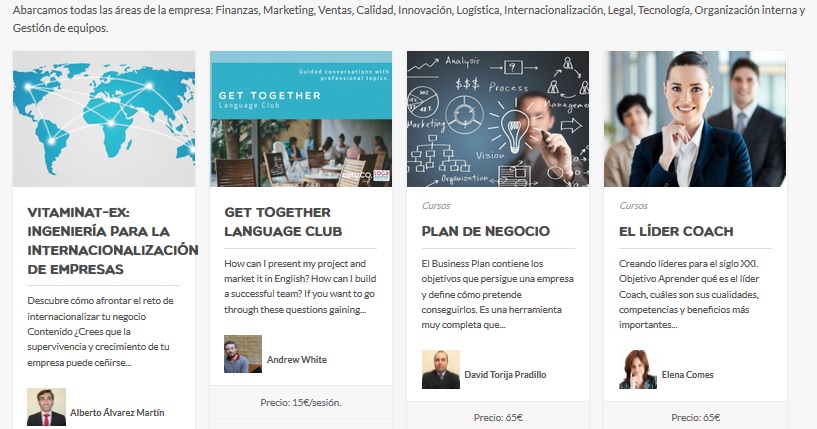Open the Plan de Negocio chalkboard image

[x=498, y=119]
